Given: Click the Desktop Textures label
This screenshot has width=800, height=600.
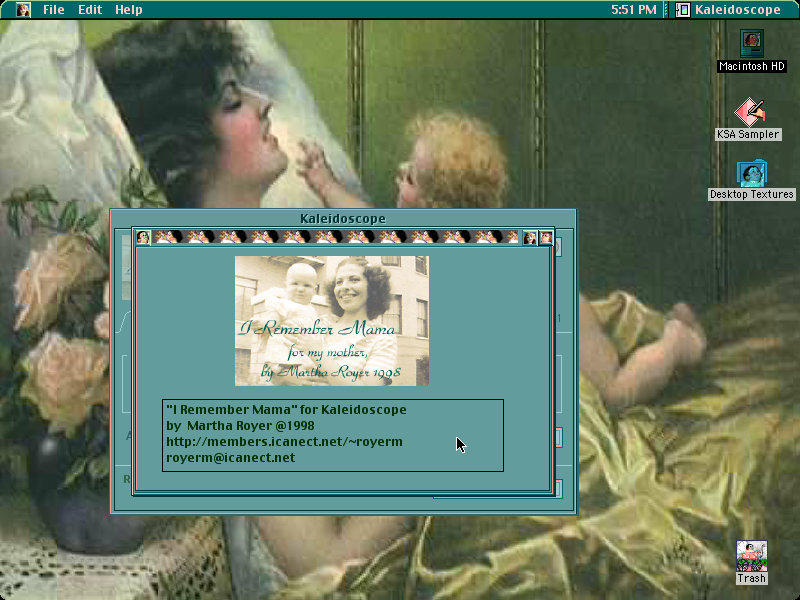Looking at the screenshot, I should click(752, 194).
